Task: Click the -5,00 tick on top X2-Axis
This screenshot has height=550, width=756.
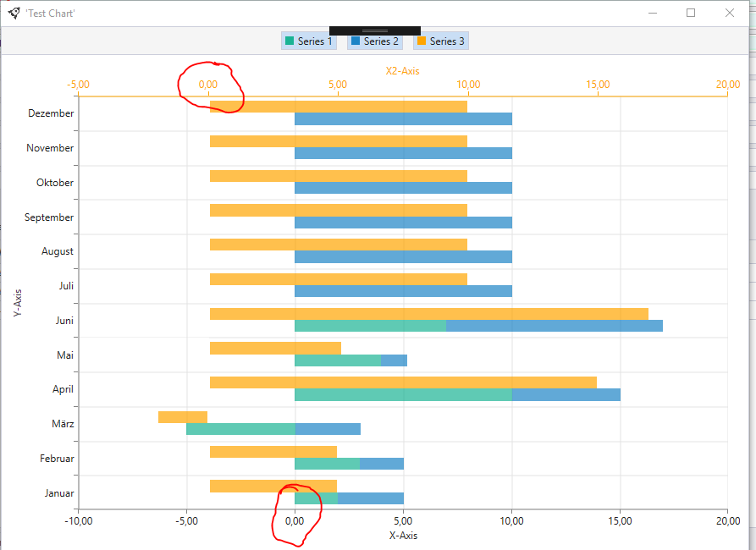Action: point(78,85)
